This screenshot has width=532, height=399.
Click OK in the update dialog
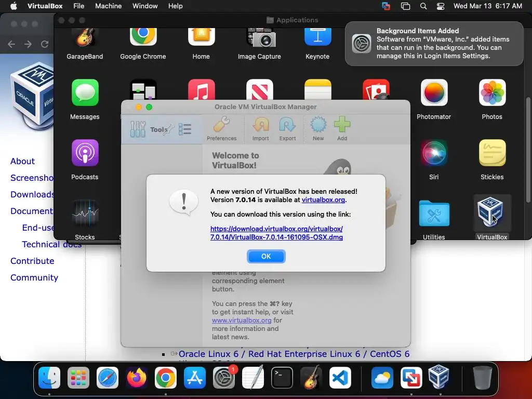[x=266, y=256]
